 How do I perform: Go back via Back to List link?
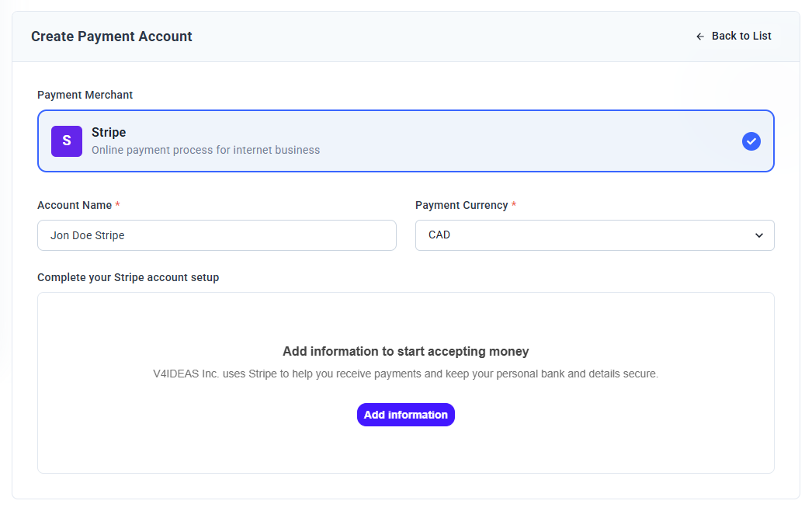[734, 36]
